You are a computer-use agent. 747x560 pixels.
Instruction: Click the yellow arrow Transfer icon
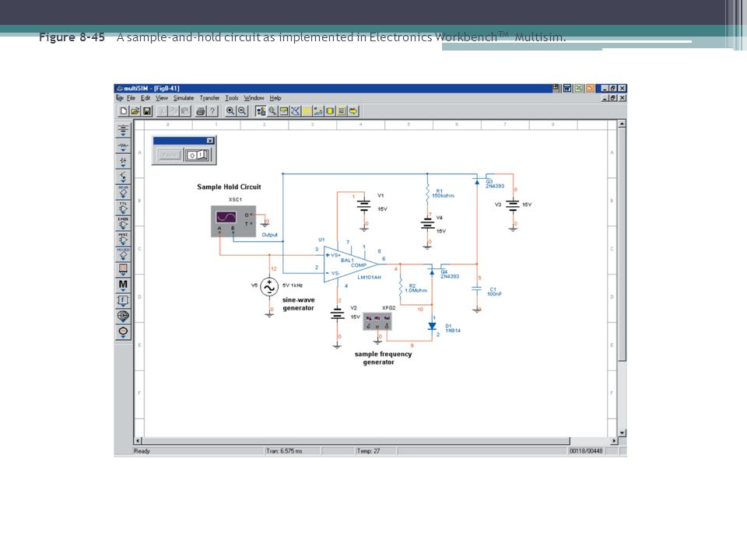click(x=353, y=111)
